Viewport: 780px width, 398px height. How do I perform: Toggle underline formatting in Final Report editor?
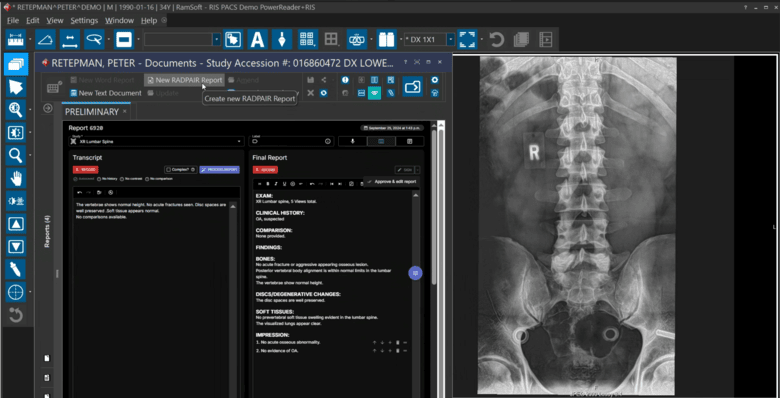click(285, 184)
